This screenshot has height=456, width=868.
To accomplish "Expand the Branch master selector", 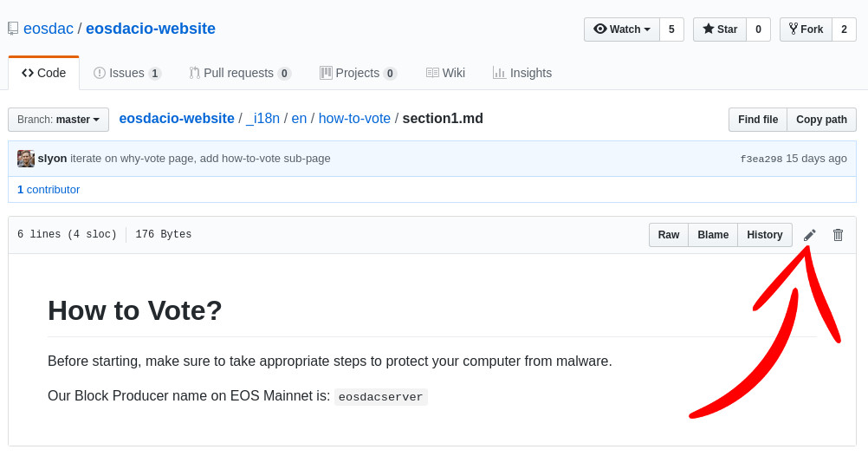I will [x=58, y=120].
